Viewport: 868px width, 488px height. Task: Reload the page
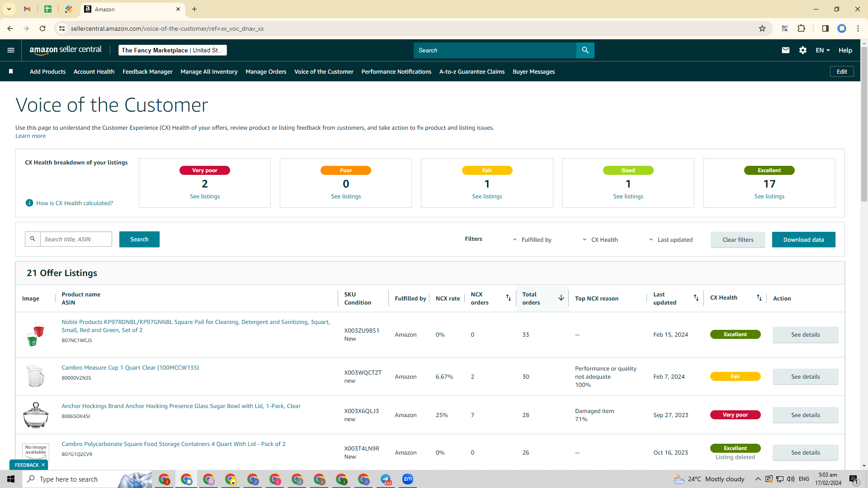point(42,28)
